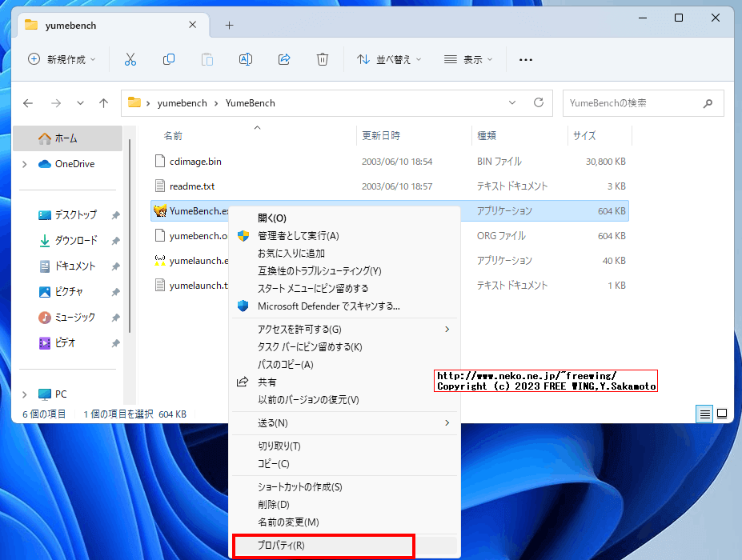Click the Rename icon in the toolbar
The height and width of the screenshot is (560, 742).
(246, 58)
